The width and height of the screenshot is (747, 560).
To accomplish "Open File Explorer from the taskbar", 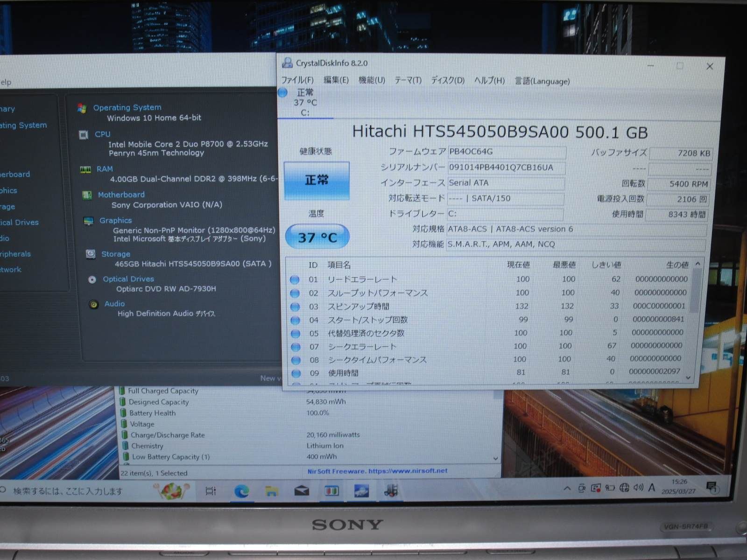I will tap(271, 490).
